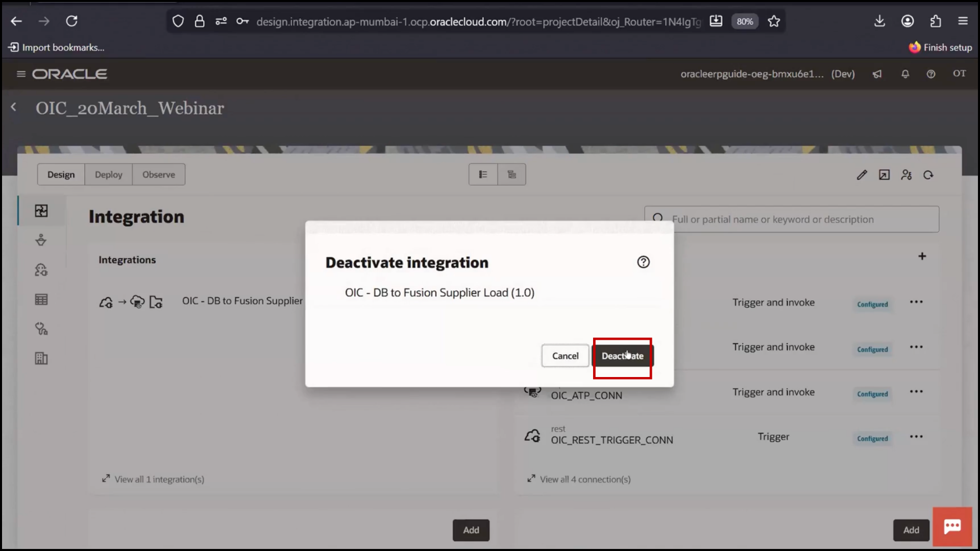Open saved password key icon
Viewport: 980px width, 551px height.
(242, 21)
